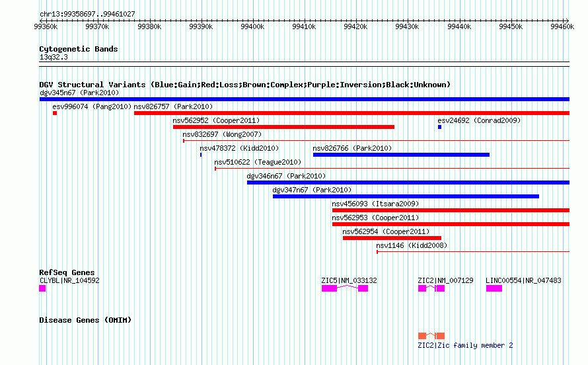Click the nsv562953 red loss bar

tap(451, 224)
